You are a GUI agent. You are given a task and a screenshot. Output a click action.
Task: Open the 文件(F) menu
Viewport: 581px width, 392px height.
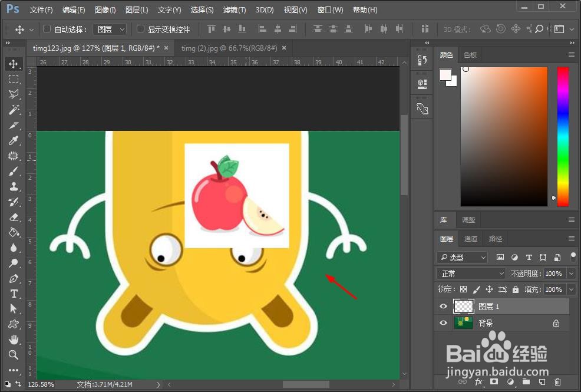(x=41, y=10)
